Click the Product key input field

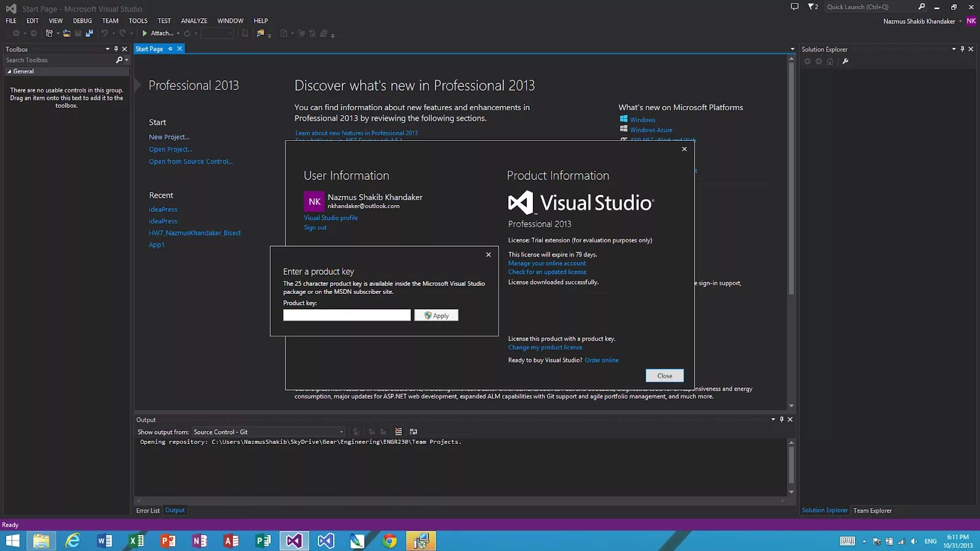click(347, 315)
